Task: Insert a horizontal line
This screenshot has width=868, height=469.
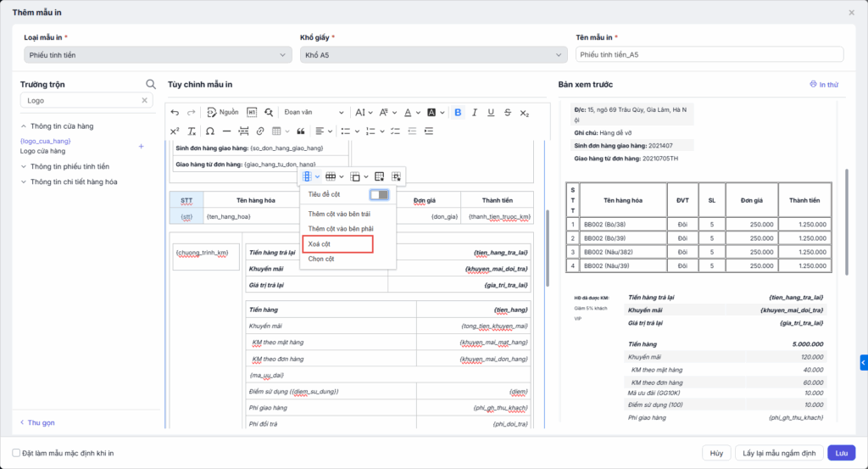Action: pyautogui.click(x=226, y=131)
